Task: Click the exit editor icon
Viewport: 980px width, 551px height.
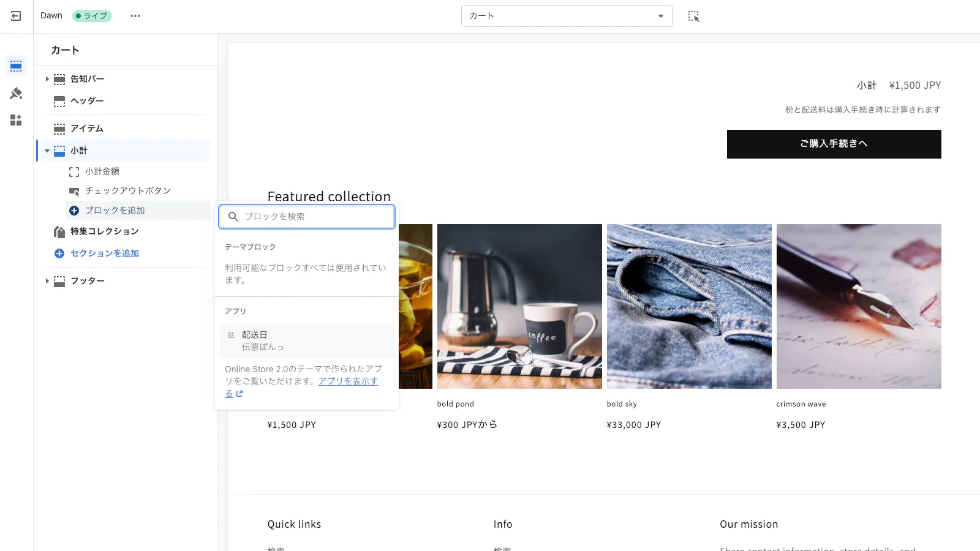Action: point(16,16)
